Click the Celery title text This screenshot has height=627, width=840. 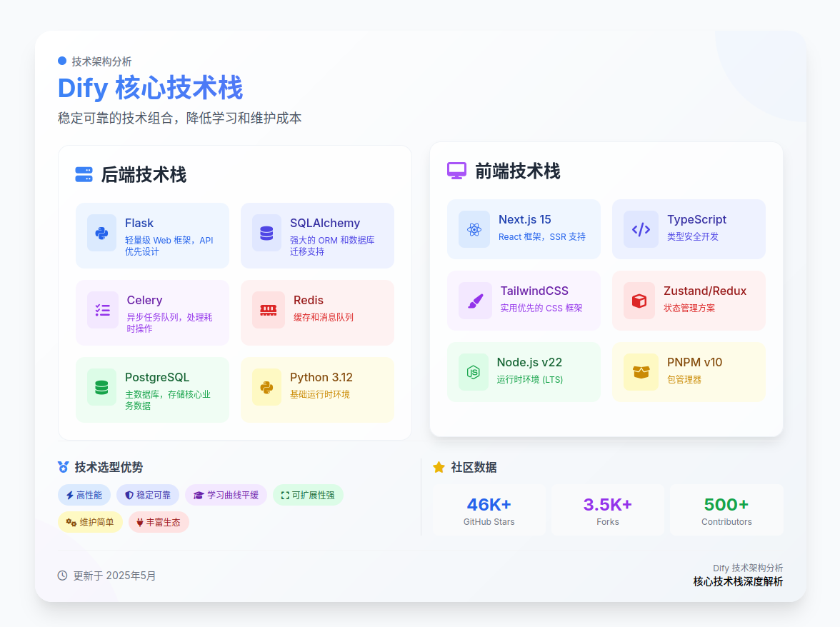144,301
